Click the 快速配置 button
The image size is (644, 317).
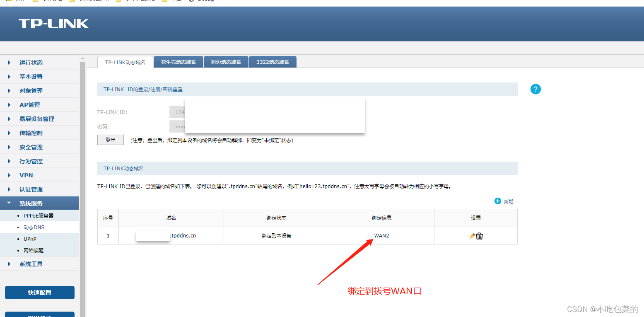coord(40,293)
